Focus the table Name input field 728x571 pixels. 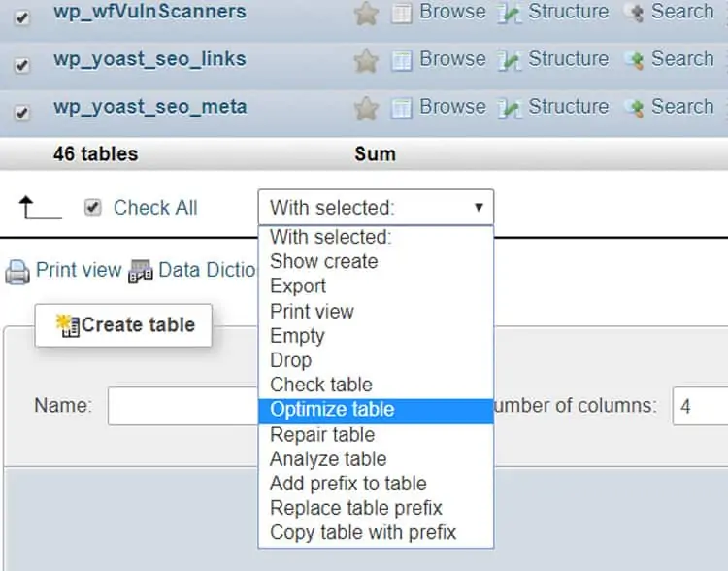pos(182,406)
